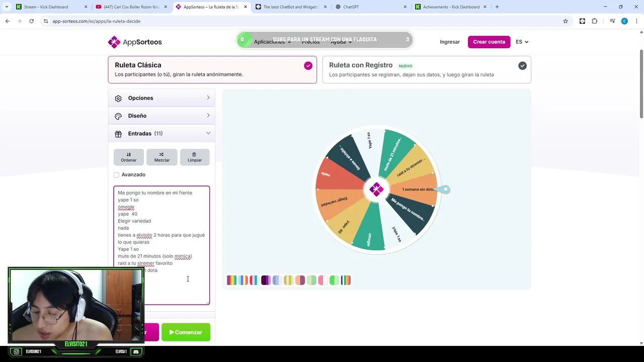Open the Chrome profile avatar
Screen dimensions: 644x362
[624, 21]
